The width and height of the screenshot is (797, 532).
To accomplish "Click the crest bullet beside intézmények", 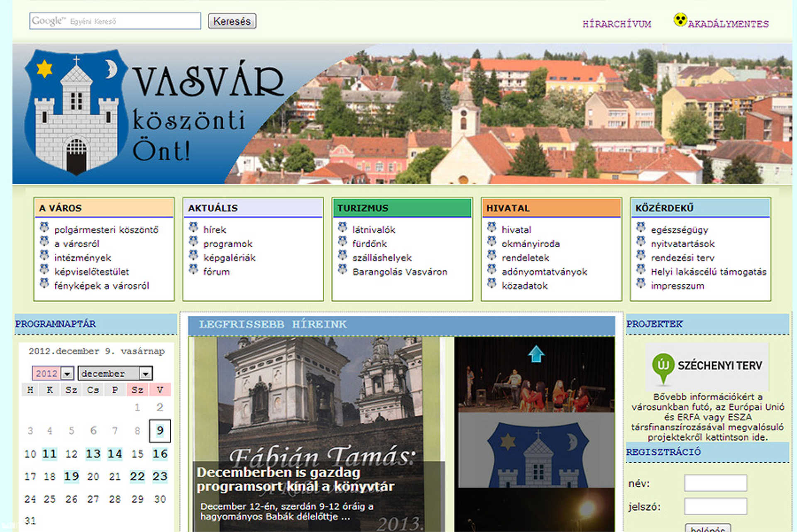I will click(44, 255).
